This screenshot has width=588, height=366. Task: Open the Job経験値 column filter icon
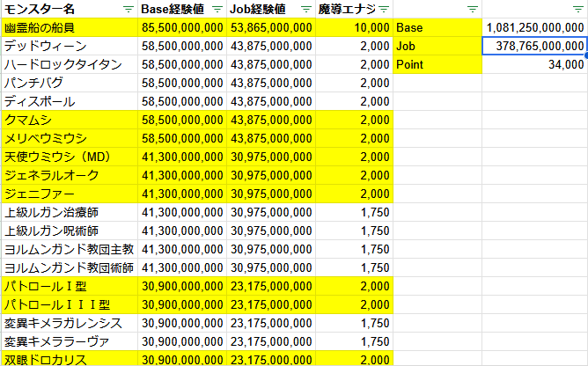click(x=305, y=9)
